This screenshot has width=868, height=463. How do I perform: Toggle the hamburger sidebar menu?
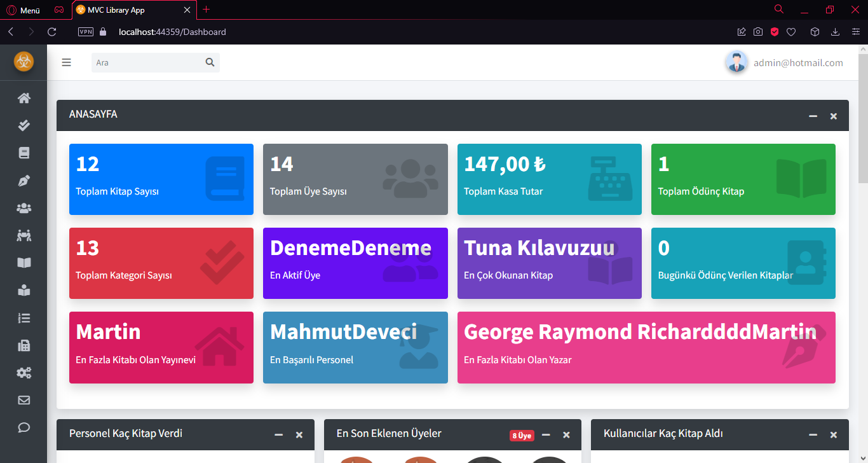[66, 62]
